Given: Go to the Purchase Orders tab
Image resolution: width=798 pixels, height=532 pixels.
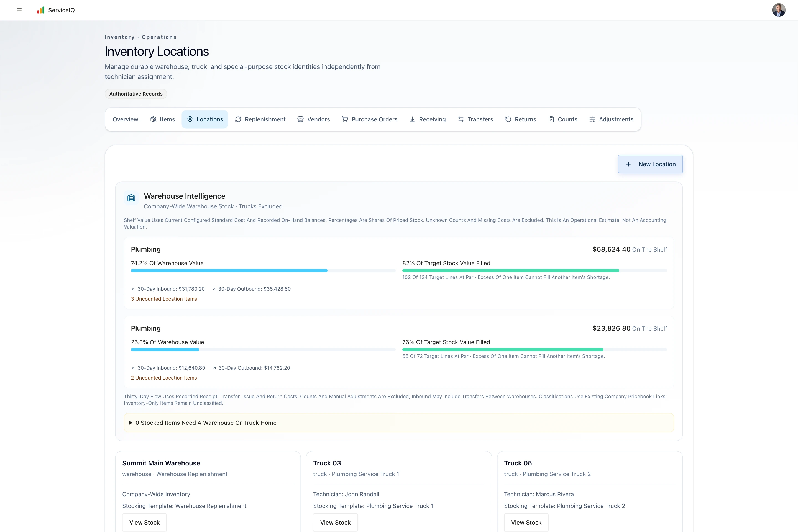Looking at the screenshot, I should click(x=369, y=119).
